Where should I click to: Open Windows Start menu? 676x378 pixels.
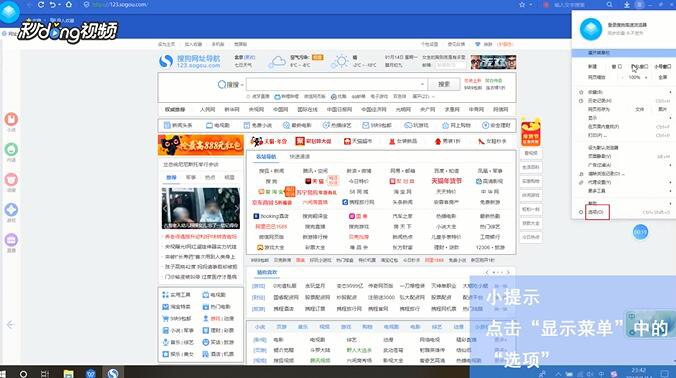3,373
